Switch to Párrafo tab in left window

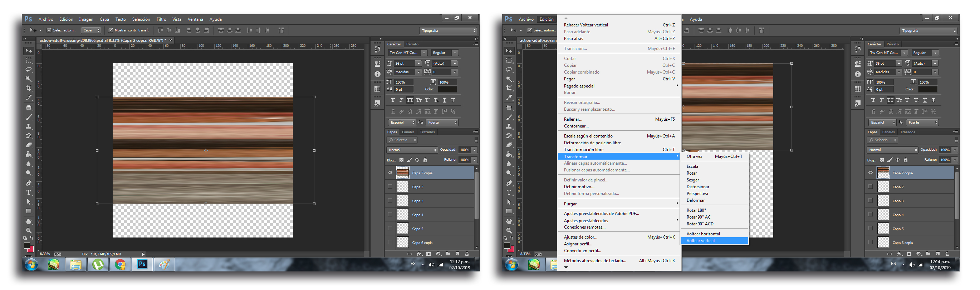[x=412, y=44]
